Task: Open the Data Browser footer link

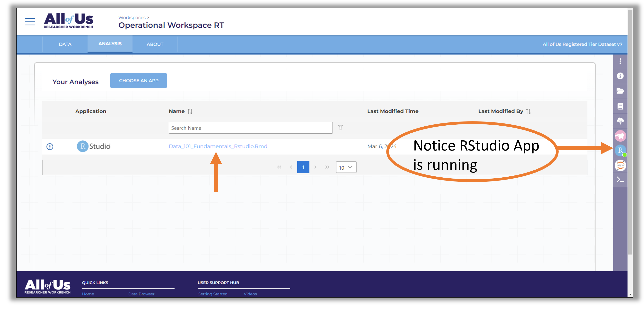Action: click(141, 294)
